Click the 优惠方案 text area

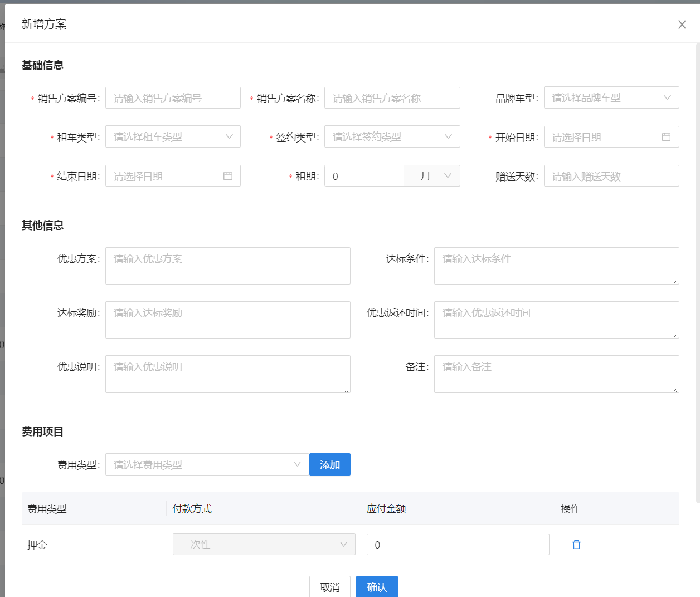(x=227, y=266)
